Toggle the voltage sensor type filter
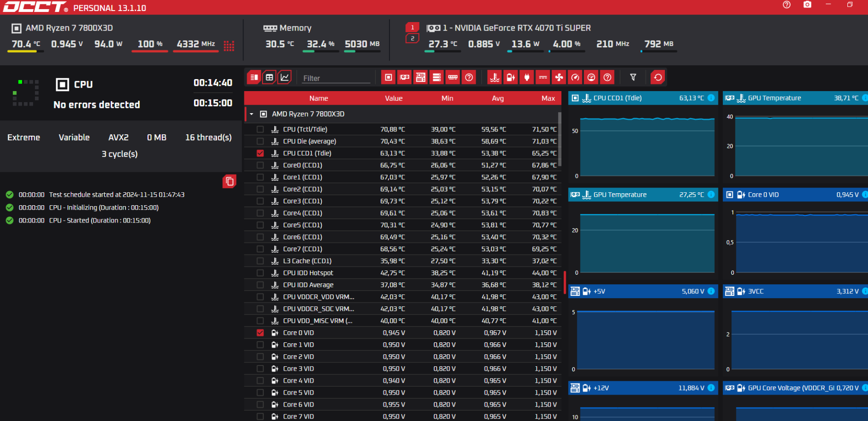 pyautogui.click(x=511, y=77)
